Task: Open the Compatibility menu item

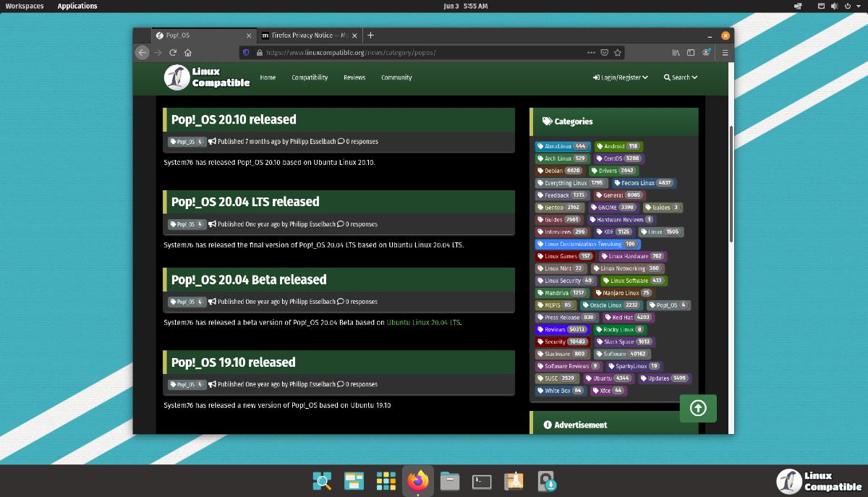Action: click(310, 77)
